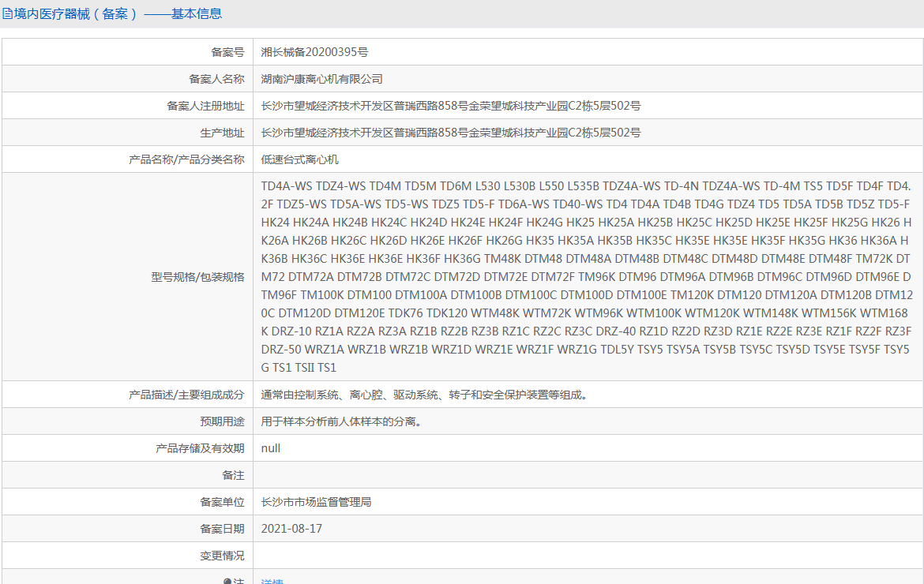Screen dimensions: 924x584
Task: Select the 备案日期 label
Action: coord(222,530)
